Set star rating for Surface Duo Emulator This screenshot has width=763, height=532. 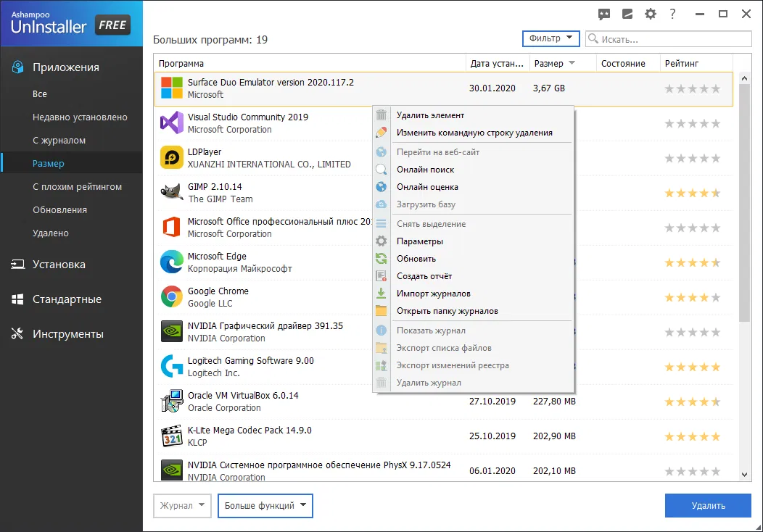click(693, 88)
